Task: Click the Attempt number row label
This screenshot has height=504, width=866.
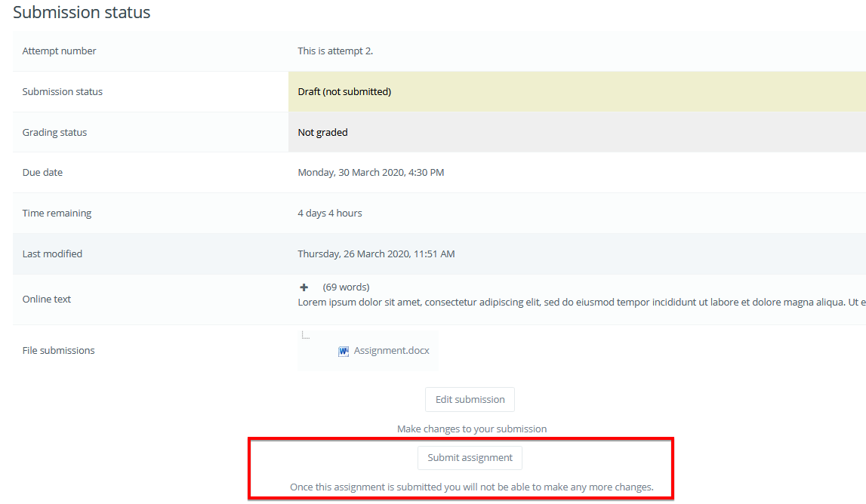Action: click(x=60, y=51)
